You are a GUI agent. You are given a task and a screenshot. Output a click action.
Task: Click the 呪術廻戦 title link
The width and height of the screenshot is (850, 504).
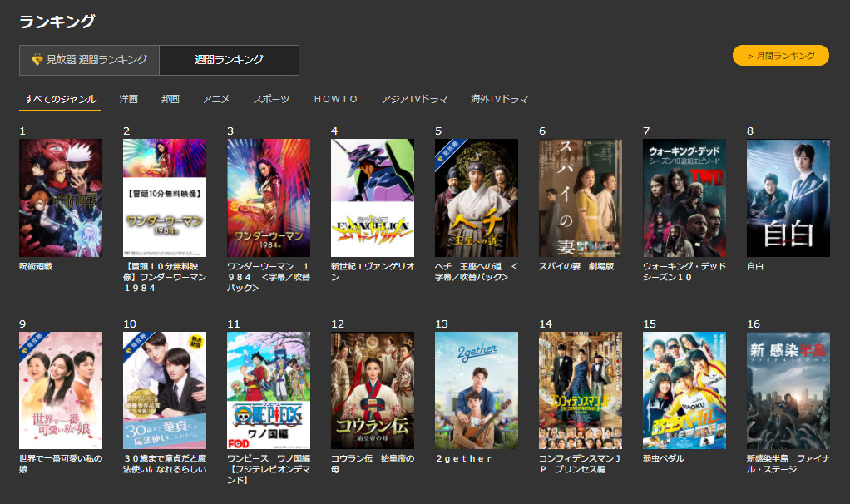36,266
